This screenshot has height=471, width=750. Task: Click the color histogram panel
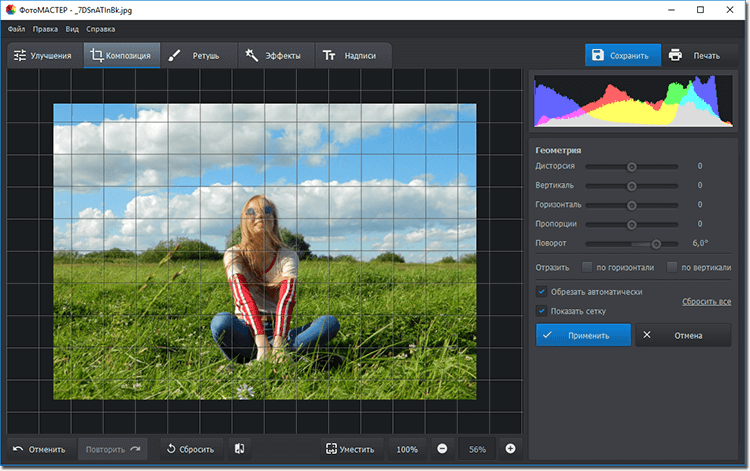click(633, 101)
